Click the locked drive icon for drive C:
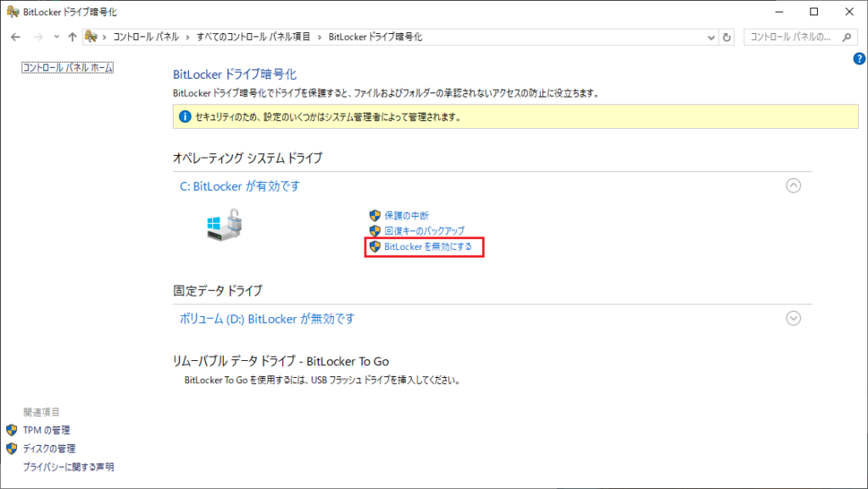 223,225
